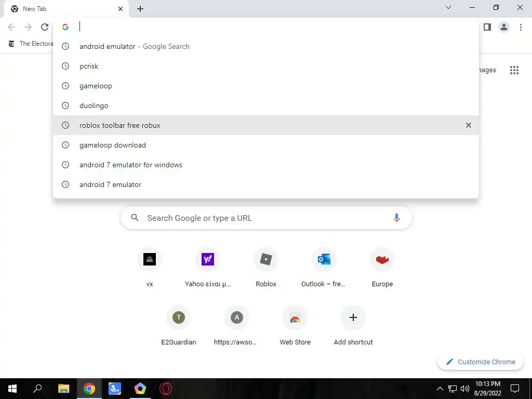Screen dimensions: 532x399
Task: Click the browser forward arrow
Action: (x=28, y=27)
